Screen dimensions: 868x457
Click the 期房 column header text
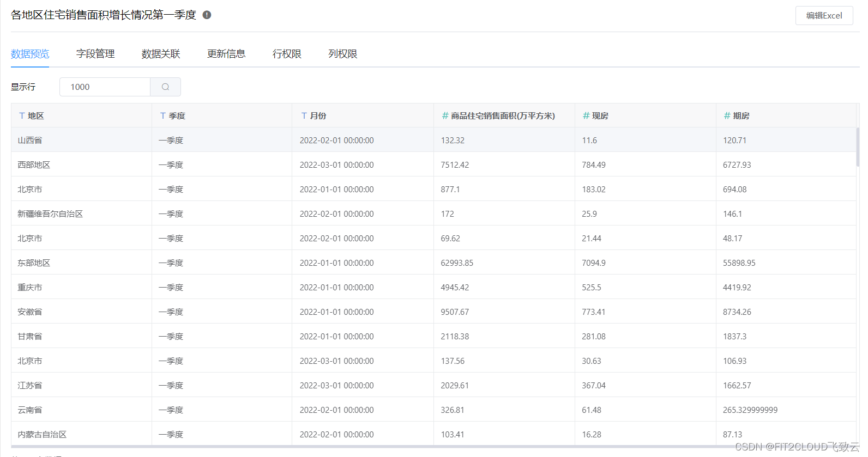[742, 115]
